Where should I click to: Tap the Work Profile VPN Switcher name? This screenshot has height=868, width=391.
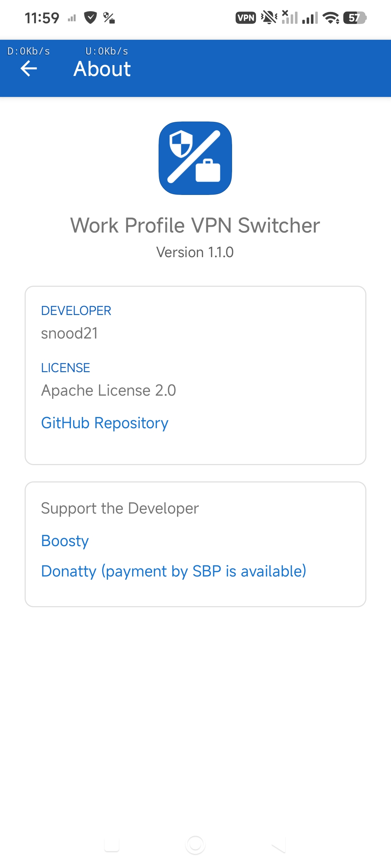coord(195,225)
